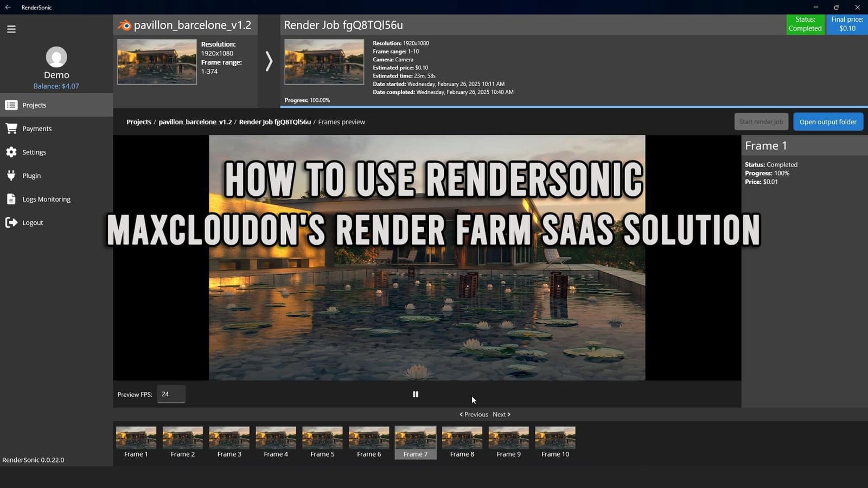Image resolution: width=868 pixels, height=488 pixels.
Task: Click the render job preview thumbnail
Action: [x=324, y=62]
